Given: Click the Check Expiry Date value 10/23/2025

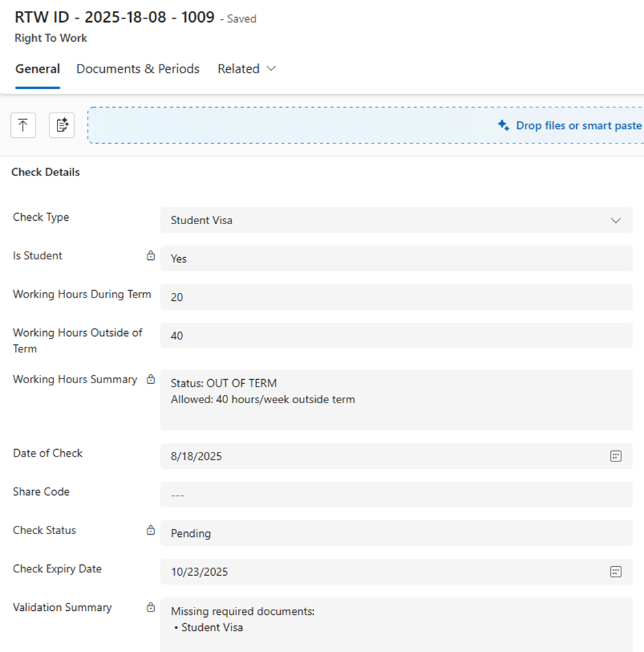Looking at the screenshot, I should 199,572.
